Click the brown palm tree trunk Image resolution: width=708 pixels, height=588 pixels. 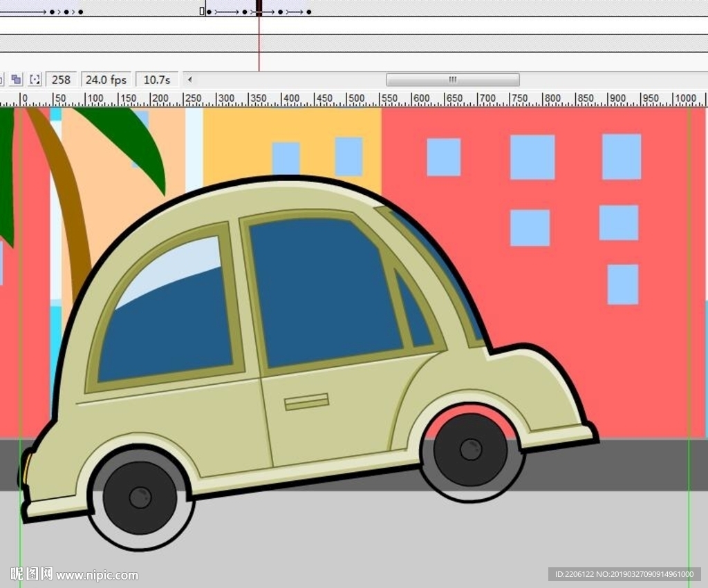[68, 200]
